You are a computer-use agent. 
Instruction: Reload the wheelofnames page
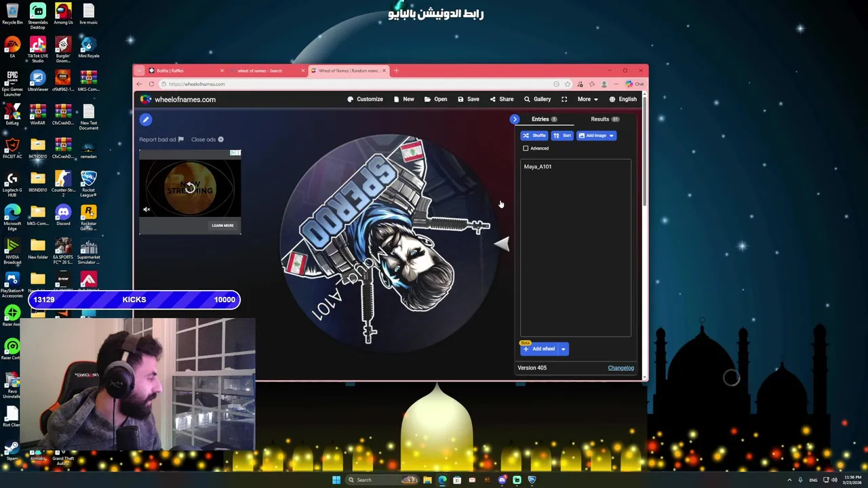point(152,84)
